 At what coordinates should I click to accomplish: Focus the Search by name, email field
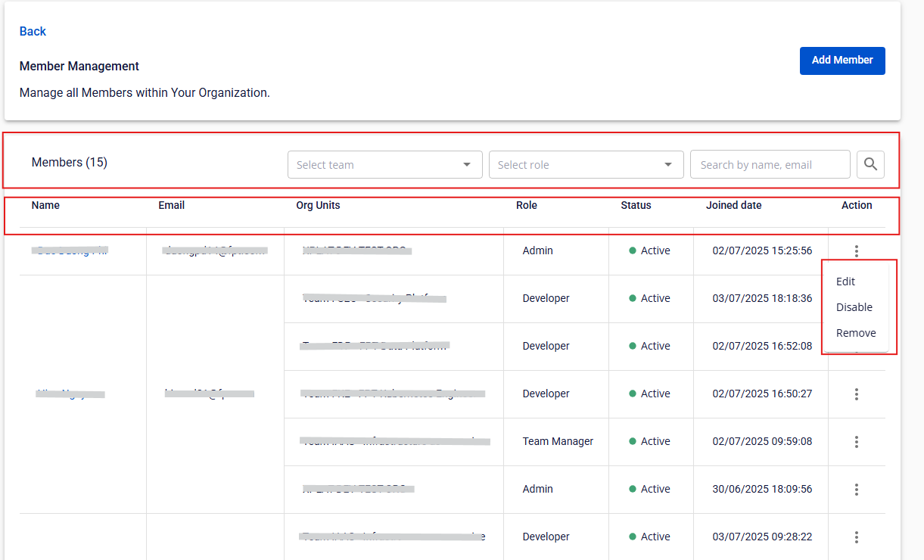pyautogui.click(x=770, y=165)
